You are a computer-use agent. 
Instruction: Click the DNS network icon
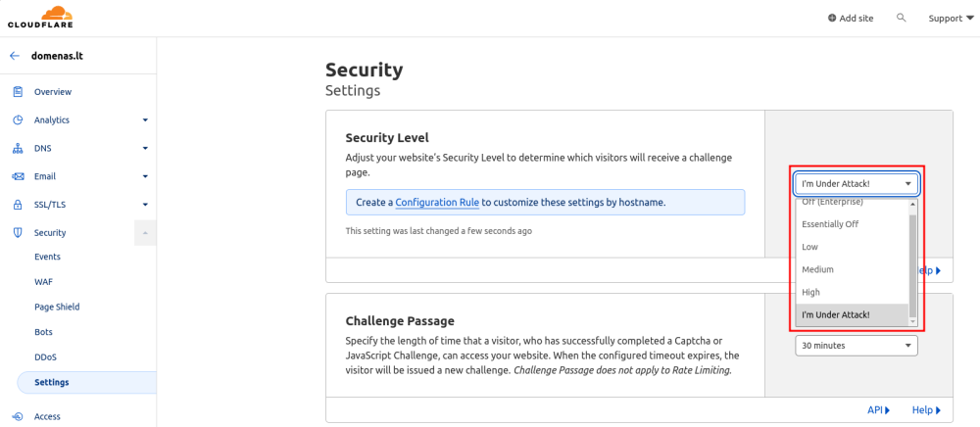17,149
